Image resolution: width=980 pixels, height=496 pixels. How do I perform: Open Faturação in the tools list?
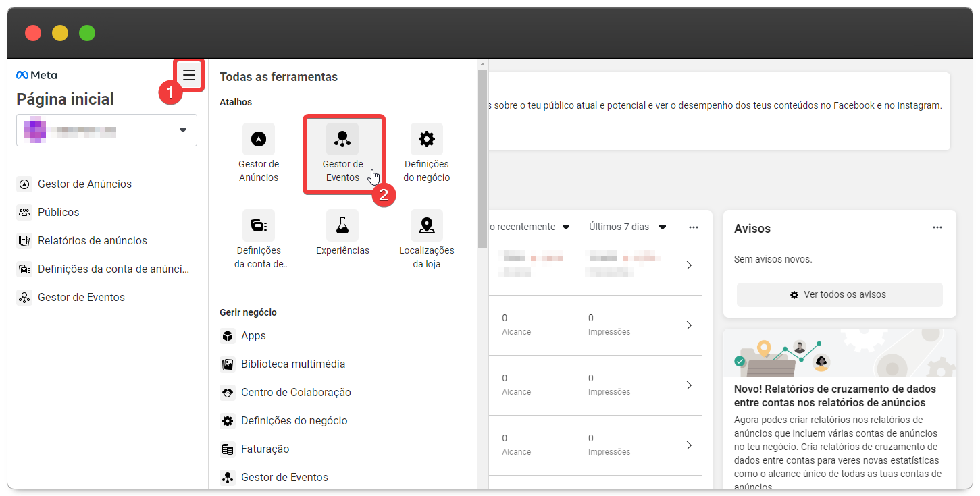point(265,449)
